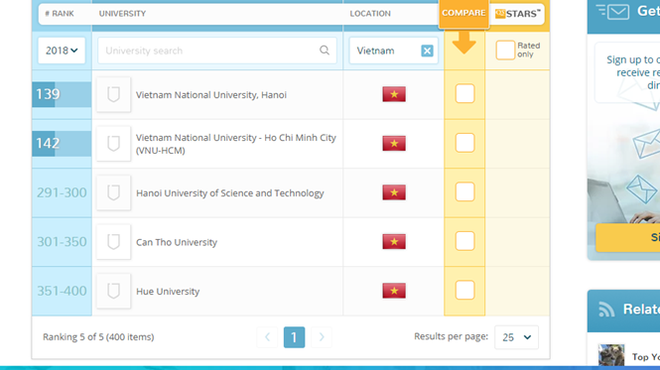This screenshot has width=660, height=370.
Task: Click the shield logo beside VNU-HCM
Action: coord(113,144)
